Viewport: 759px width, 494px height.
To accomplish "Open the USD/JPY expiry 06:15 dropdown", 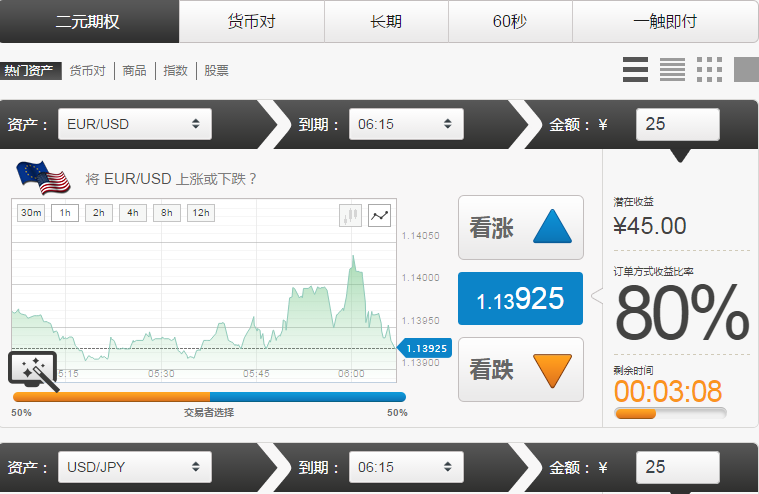I will (406, 467).
